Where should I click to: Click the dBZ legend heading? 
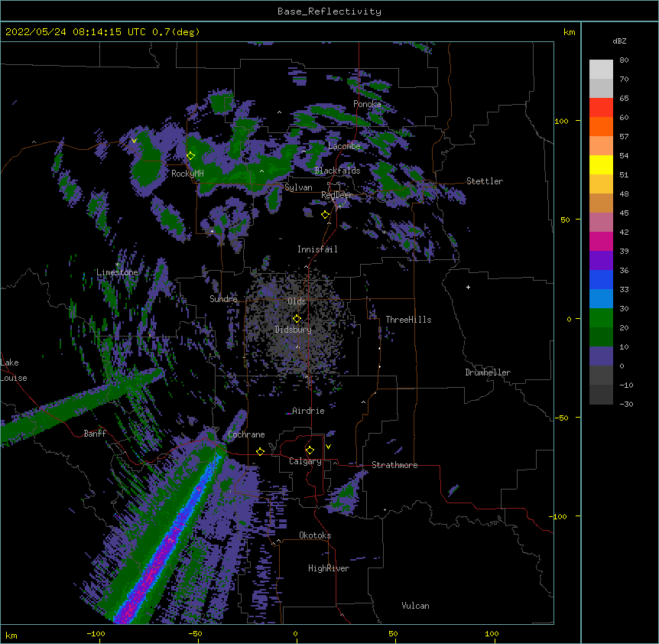coord(619,41)
